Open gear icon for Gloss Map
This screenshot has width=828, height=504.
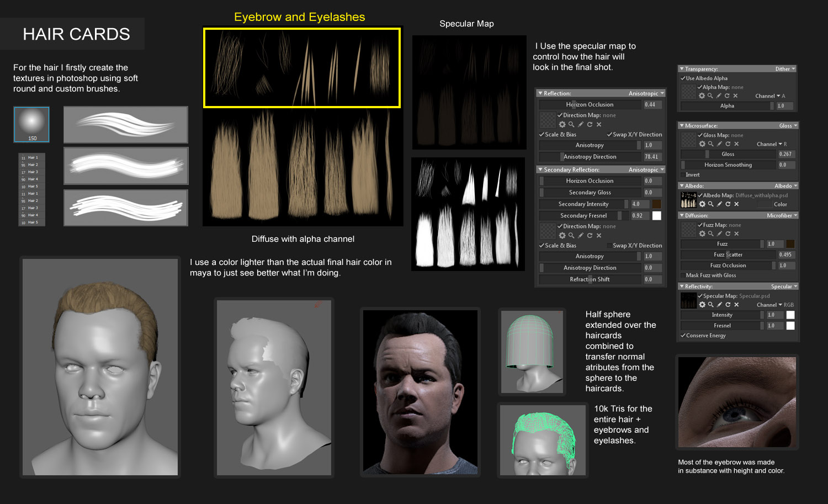[x=702, y=144]
